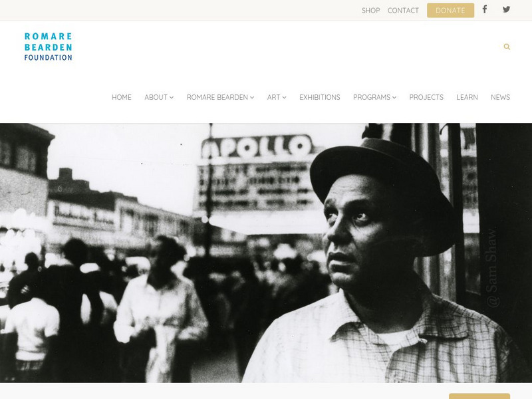
Task: Open the Learn navigation item
Action: 467,97
